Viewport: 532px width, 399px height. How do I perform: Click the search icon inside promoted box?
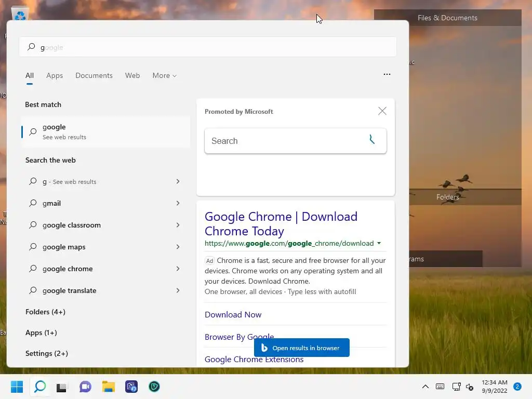[372, 139]
